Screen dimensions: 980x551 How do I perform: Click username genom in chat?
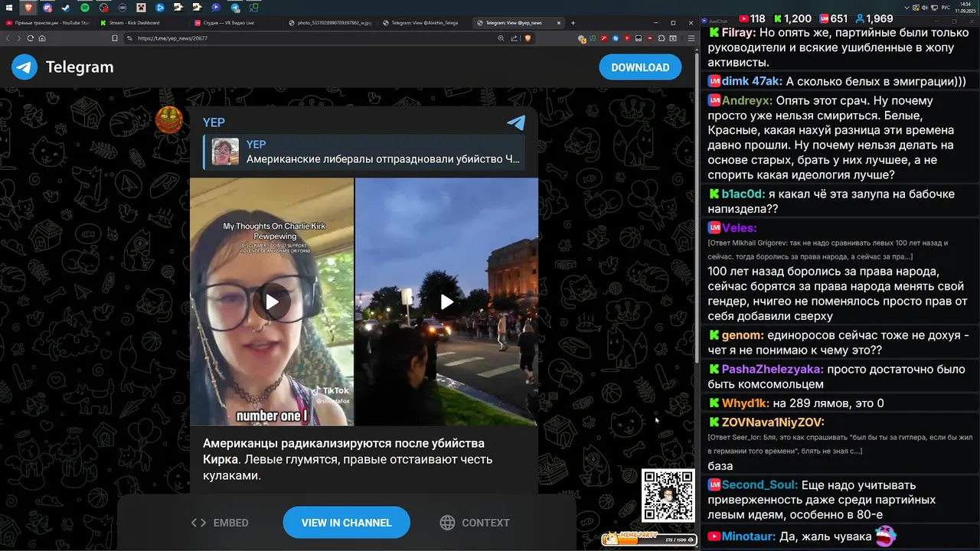tap(743, 335)
